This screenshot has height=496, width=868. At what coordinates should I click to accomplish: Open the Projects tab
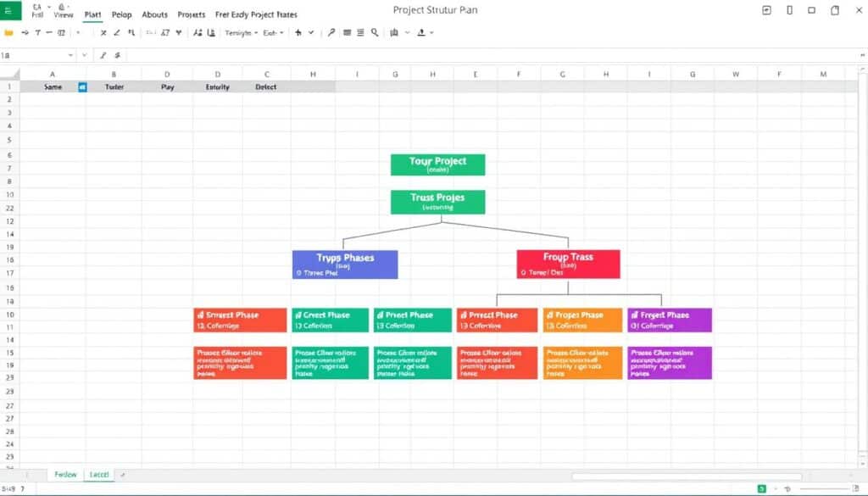[192, 15]
